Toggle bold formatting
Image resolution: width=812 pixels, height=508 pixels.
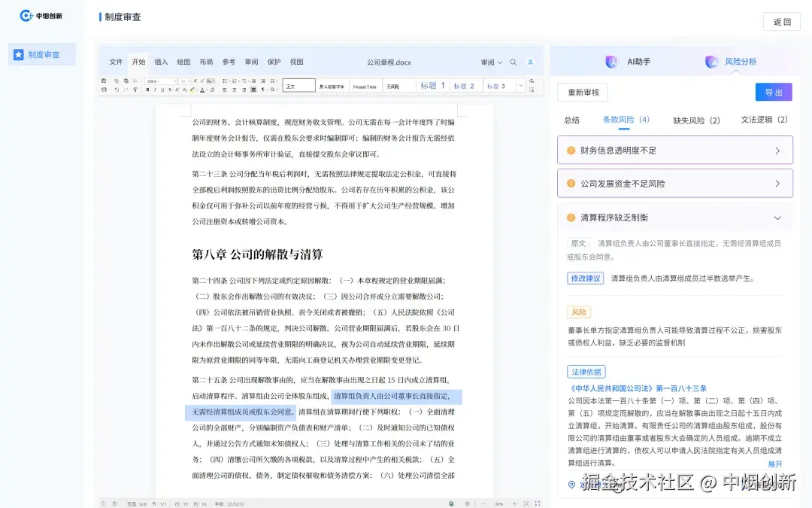point(147,90)
